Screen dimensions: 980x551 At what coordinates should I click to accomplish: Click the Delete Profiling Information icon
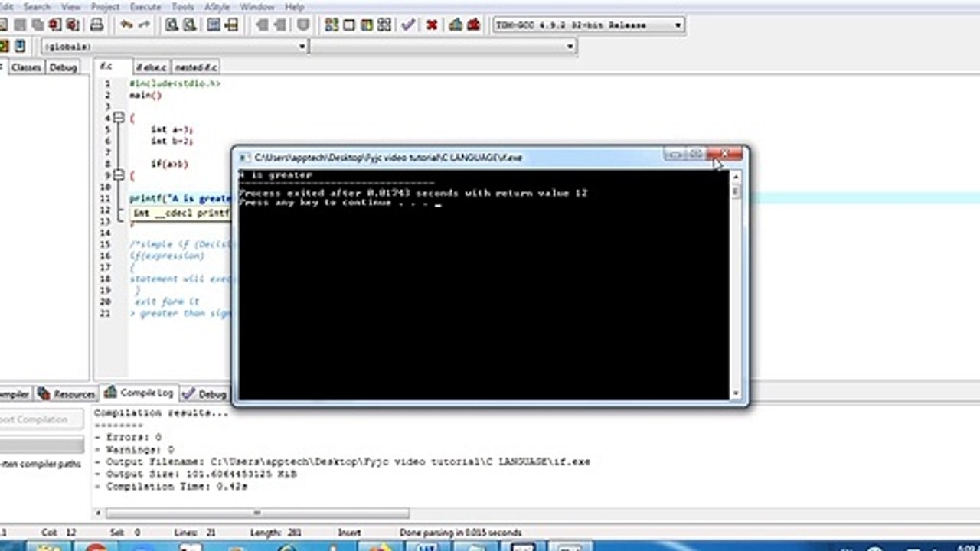[473, 25]
